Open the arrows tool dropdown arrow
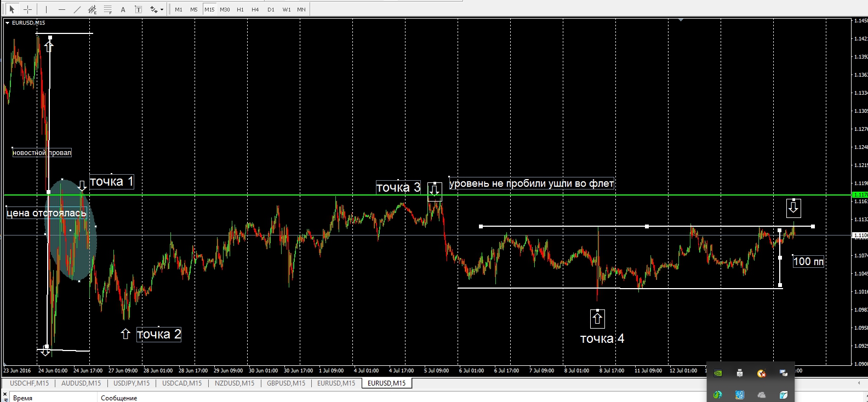This screenshot has width=868, height=402. coord(162,9)
